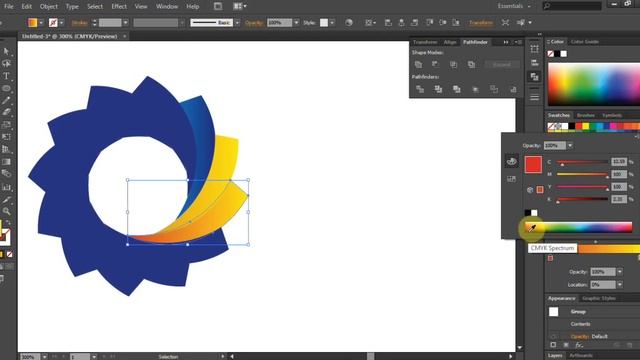Click the horizontal align center icon
The height and width of the screenshot is (360, 640).
(x=401, y=22)
